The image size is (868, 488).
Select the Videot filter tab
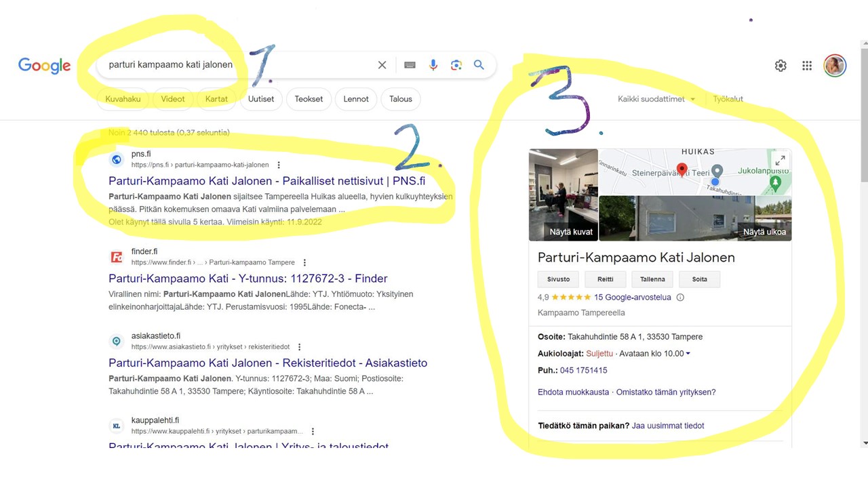click(x=173, y=99)
